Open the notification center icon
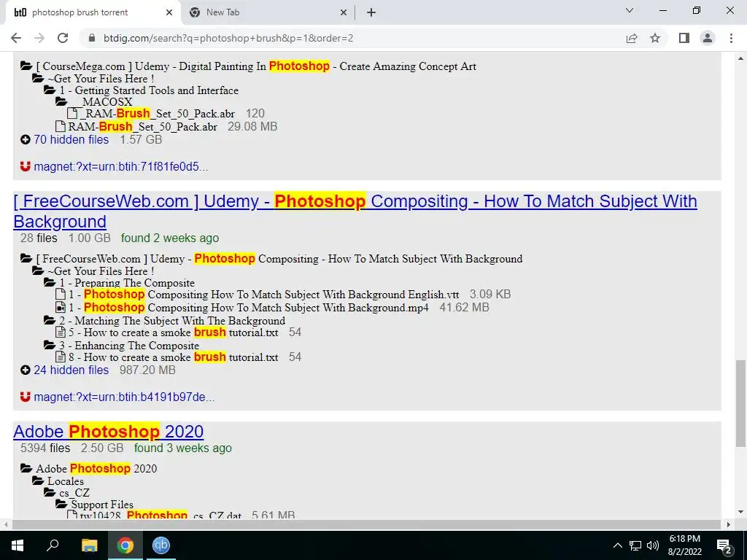747x560 pixels. (724, 546)
